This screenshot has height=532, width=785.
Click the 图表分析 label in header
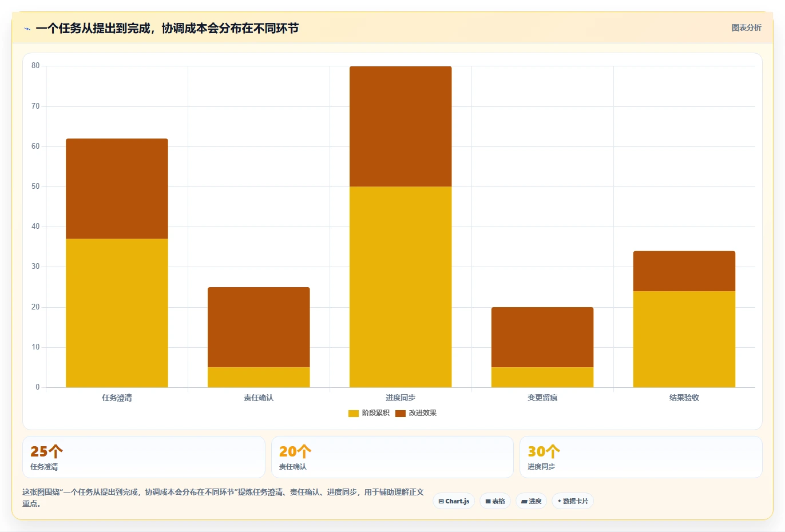click(746, 27)
